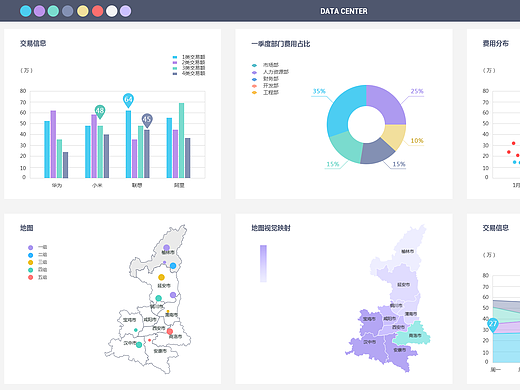The image size is (520, 390).
Task: Pick the yellow theme color circle
Action: coord(83,11)
